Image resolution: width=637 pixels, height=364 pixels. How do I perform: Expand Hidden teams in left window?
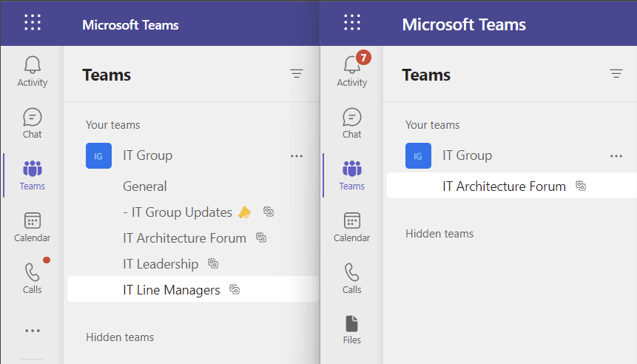[120, 337]
